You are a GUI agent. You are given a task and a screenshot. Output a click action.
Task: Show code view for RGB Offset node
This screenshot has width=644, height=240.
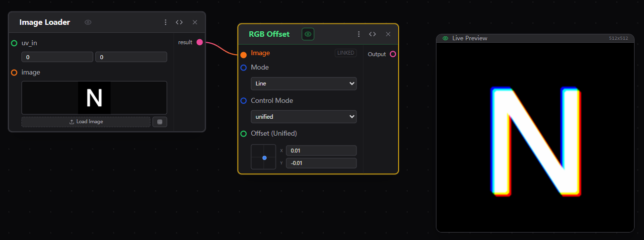point(372,34)
